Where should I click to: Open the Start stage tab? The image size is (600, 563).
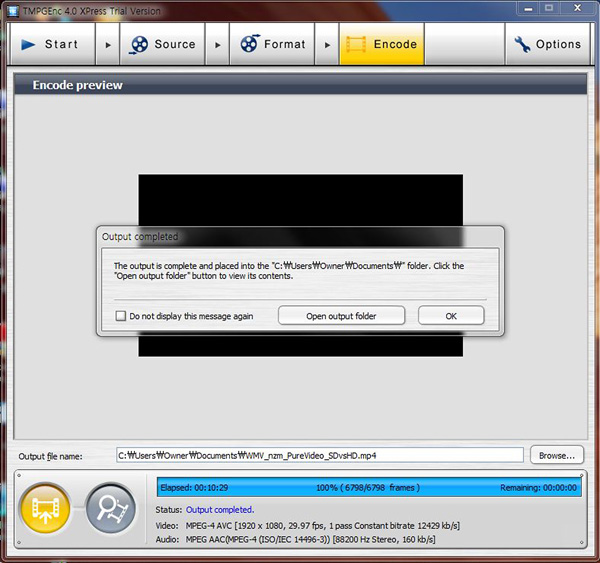tap(52, 44)
